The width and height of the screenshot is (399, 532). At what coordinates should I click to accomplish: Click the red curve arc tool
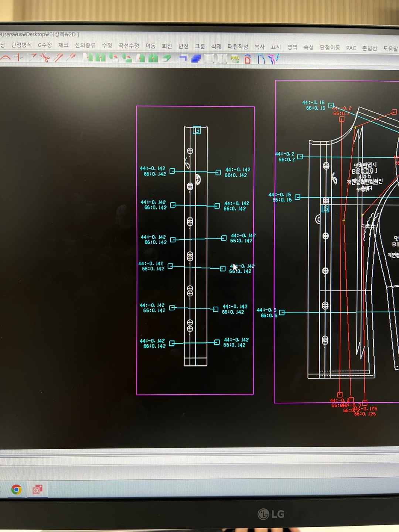point(6,58)
